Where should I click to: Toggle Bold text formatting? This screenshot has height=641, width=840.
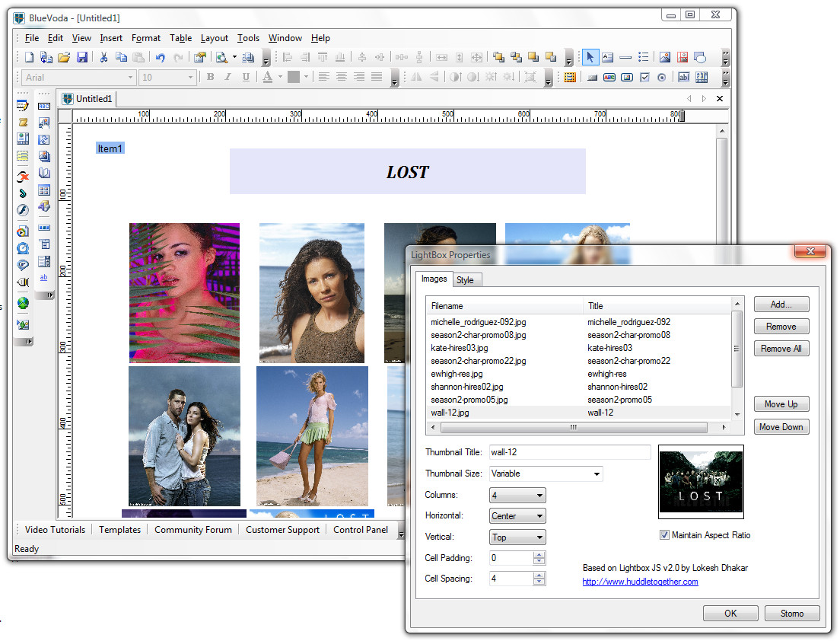(x=211, y=77)
